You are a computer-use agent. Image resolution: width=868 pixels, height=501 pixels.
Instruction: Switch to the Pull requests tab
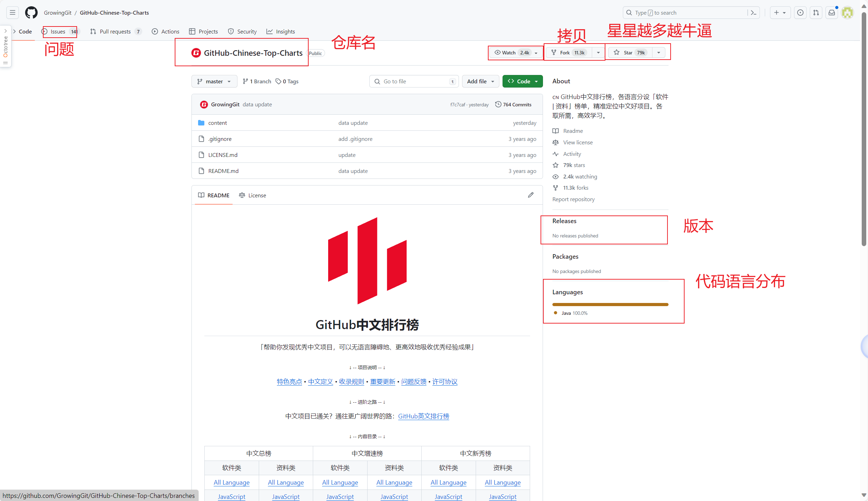point(115,31)
